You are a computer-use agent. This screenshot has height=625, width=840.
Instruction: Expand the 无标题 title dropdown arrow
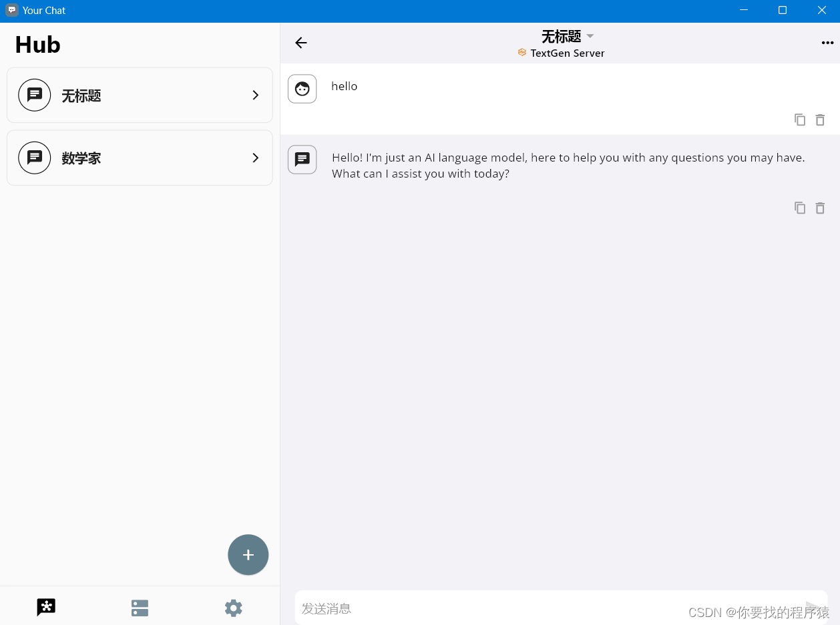click(x=590, y=36)
